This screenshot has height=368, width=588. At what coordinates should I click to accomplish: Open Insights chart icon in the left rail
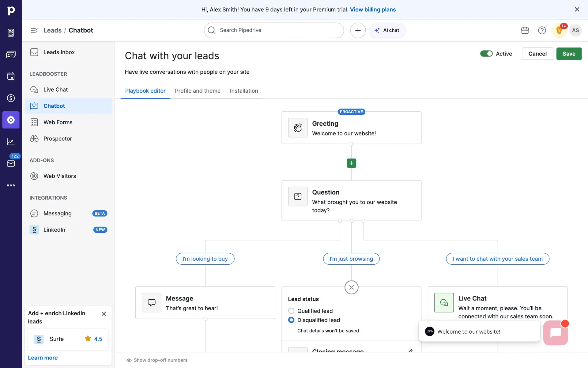pos(11,142)
